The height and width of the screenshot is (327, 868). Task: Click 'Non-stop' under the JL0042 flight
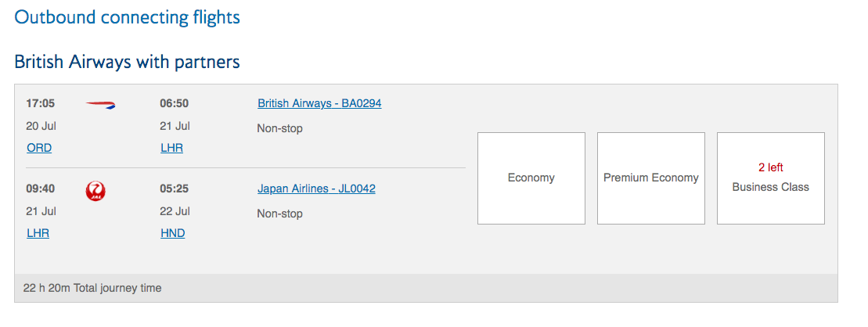click(279, 214)
